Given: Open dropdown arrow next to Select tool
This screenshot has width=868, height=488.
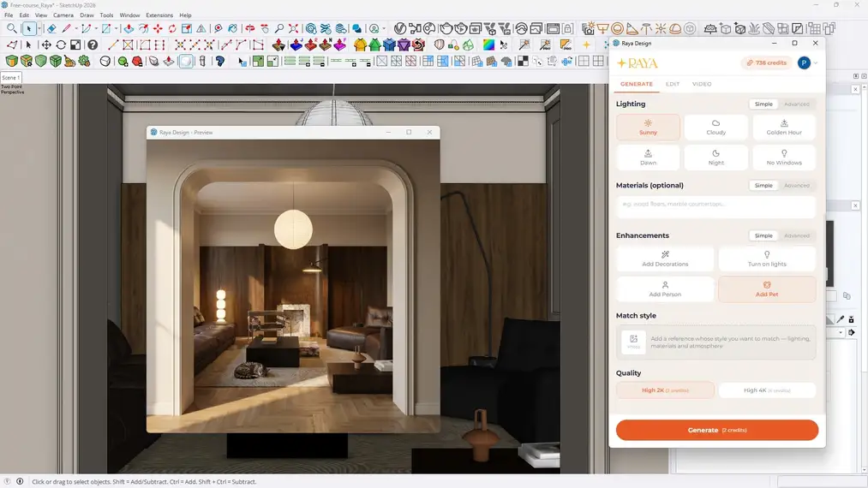Looking at the screenshot, I should [39, 29].
